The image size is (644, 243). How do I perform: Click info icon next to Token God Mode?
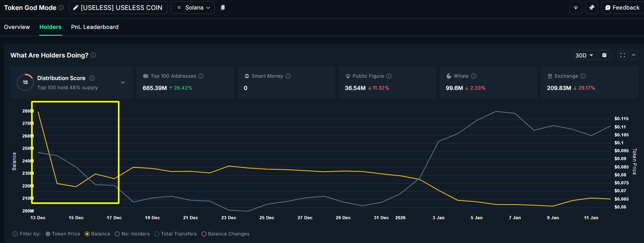pos(61,8)
